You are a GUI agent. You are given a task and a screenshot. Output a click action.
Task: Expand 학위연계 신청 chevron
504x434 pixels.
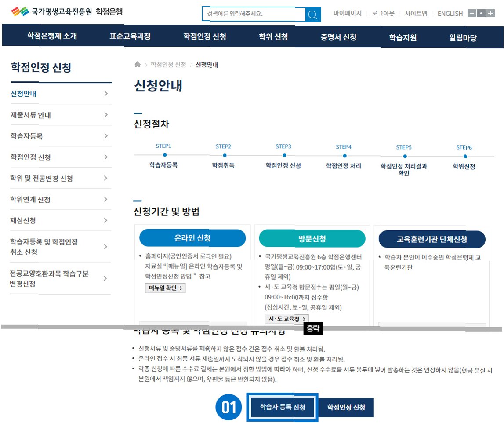105,199
